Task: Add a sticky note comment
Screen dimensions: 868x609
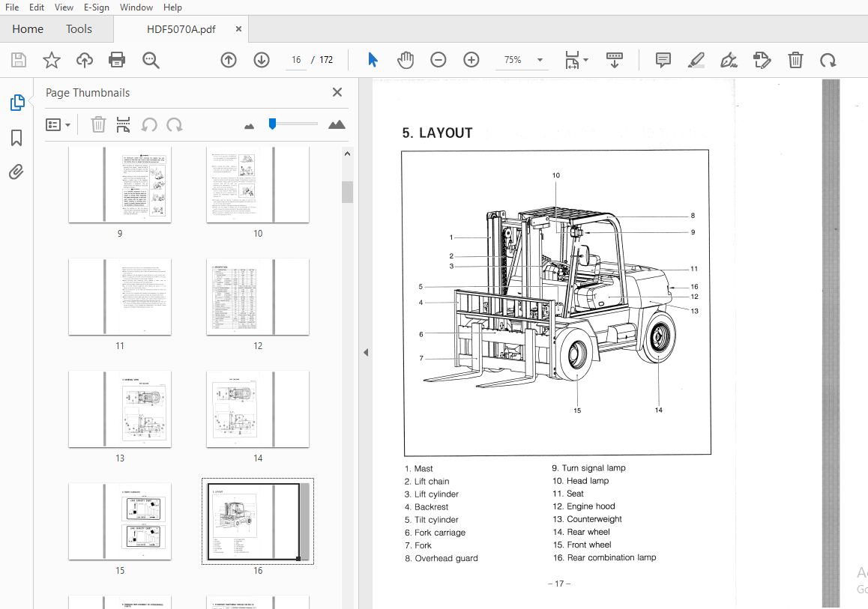Action: pyautogui.click(x=663, y=60)
